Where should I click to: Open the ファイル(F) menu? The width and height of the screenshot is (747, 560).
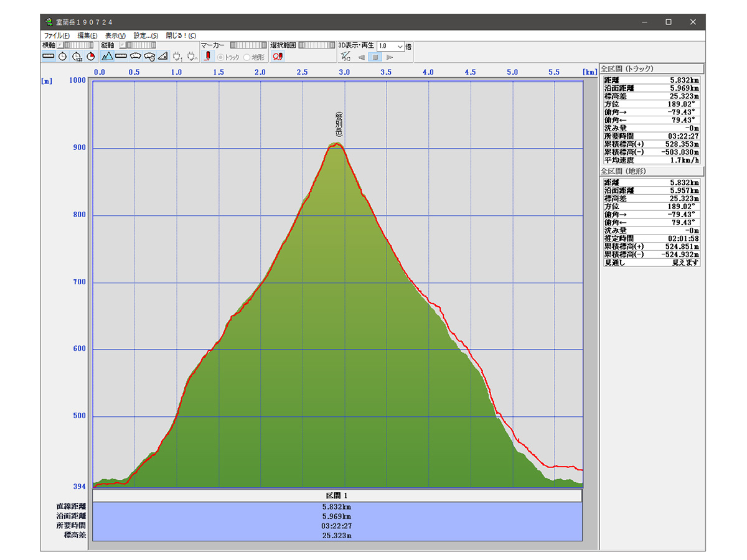pyautogui.click(x=57, y=35)
